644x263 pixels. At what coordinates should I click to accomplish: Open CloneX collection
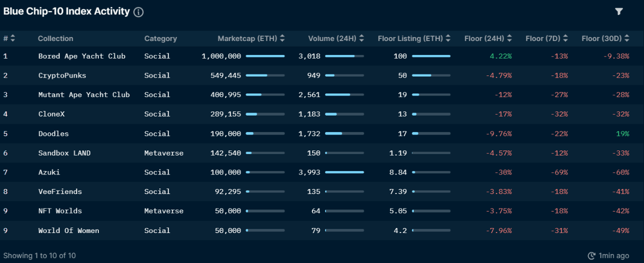tap(51, 114)
